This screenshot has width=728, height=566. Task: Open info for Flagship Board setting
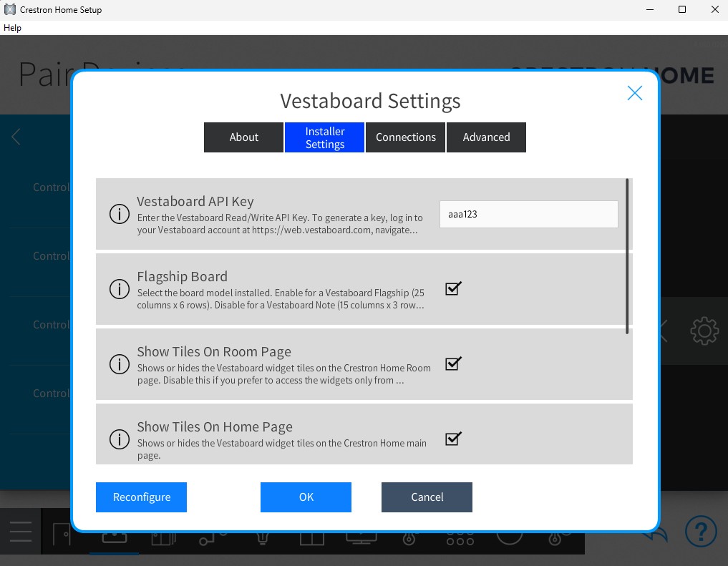[120, 289]
